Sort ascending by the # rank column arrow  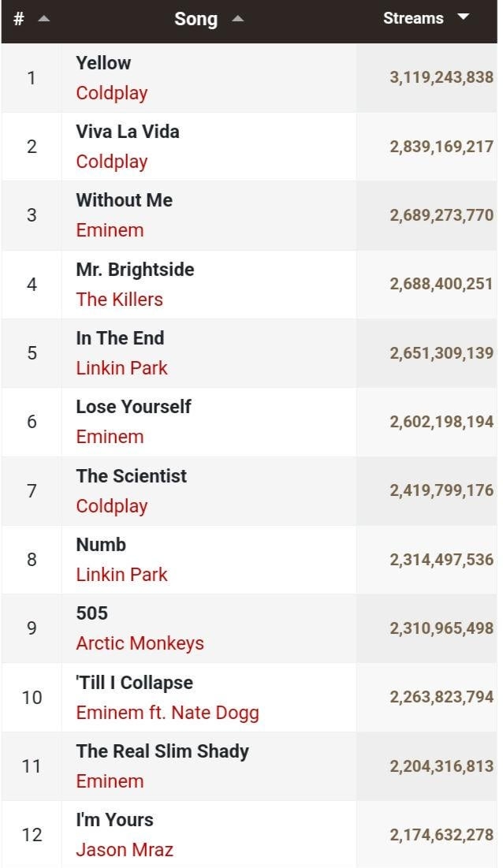(x=43, y=19)
